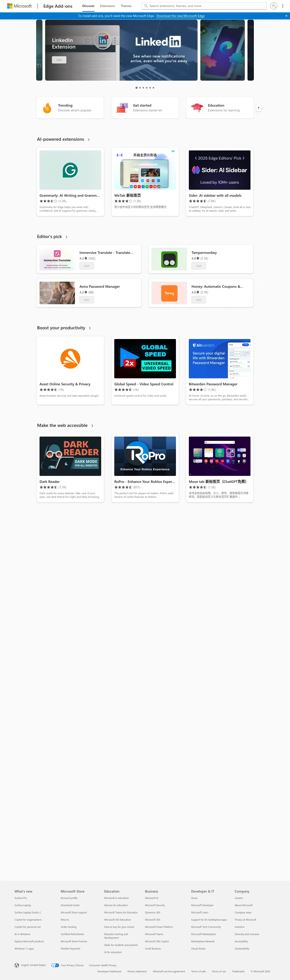Click Get button for Tampermonkey

point(199,266)
